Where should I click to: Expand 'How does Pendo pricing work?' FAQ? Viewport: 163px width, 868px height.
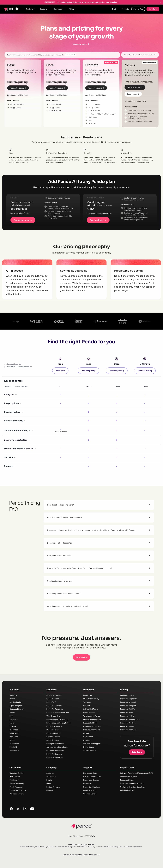click(99, 505)
